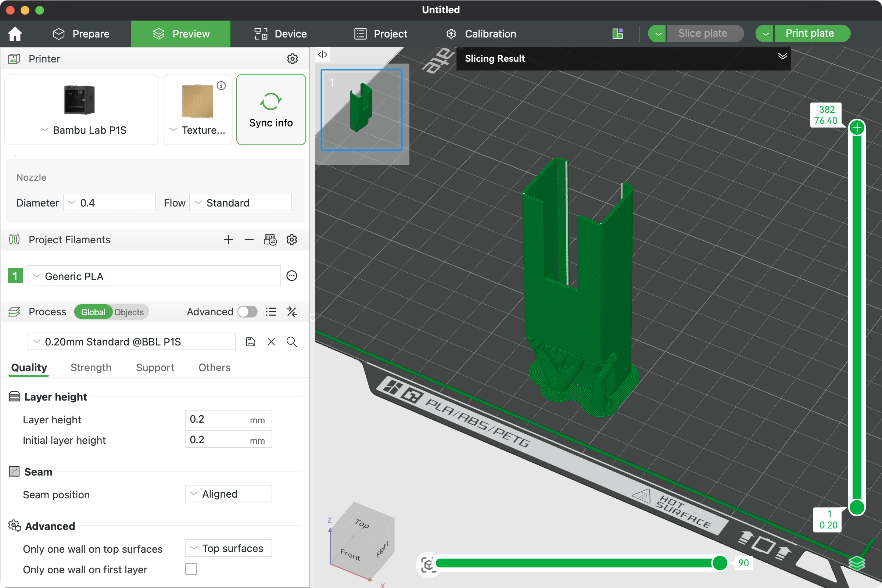The image size is (882, 588).
Task: Open AMS filament sync icon
Action: tap(270, 240)
